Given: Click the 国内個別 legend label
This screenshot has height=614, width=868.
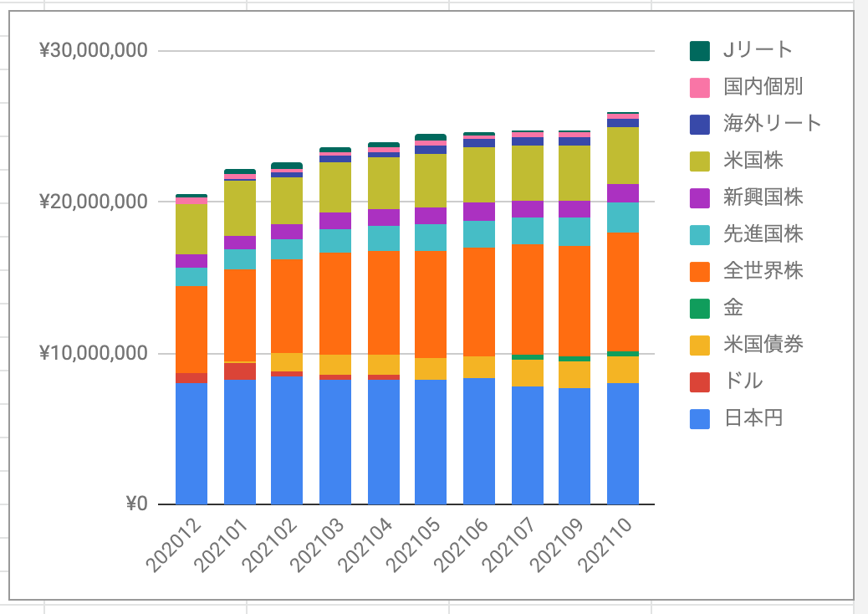Looking at the screenshot, I should coord(763,87).
